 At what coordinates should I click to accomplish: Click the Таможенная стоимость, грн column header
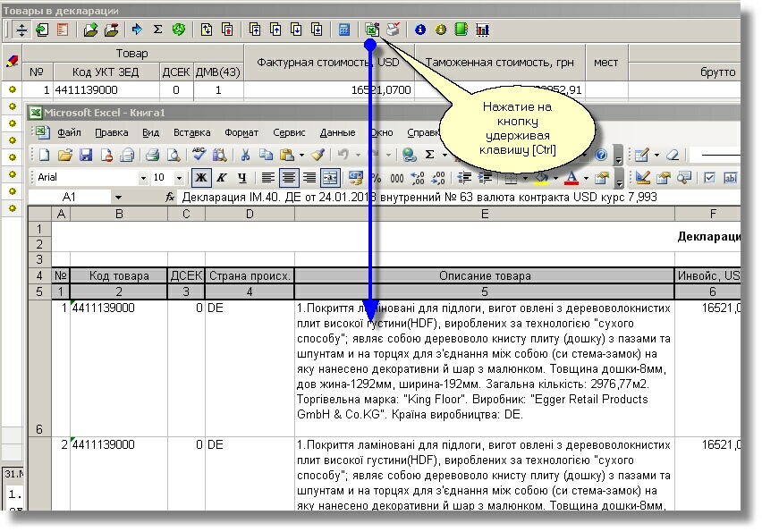coord(500,63)
